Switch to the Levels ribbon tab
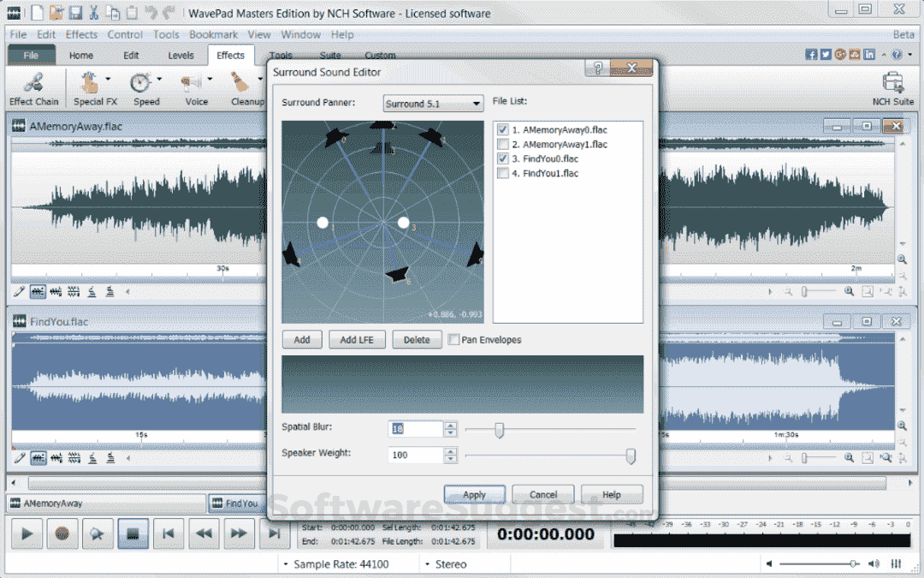Image resolution: width=924 pixels, height=578 pixels. [181, 55]
